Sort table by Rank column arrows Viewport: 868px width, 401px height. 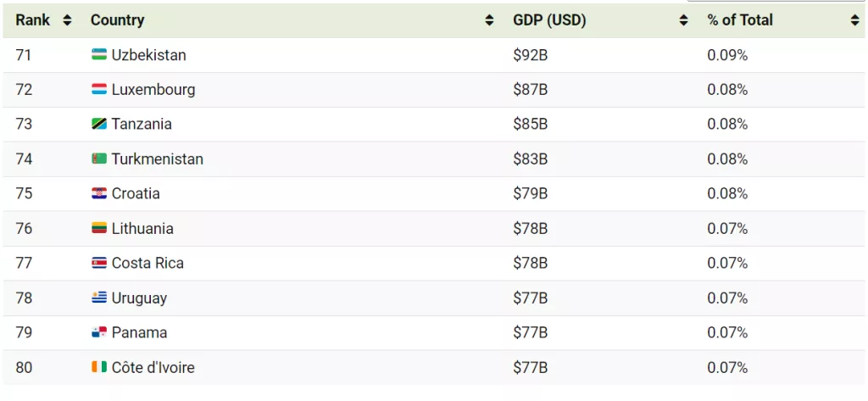click(x=68, y=20)
